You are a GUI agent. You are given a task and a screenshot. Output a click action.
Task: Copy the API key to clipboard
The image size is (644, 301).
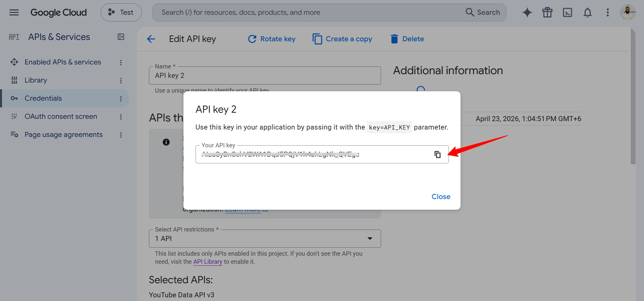(437, 154)
